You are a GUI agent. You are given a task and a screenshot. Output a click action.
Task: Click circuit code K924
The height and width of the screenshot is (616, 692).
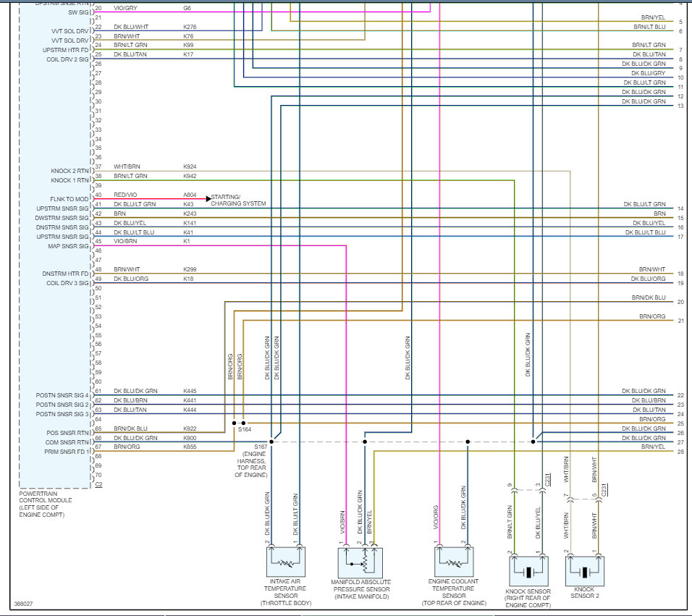(x=190, y=166)
